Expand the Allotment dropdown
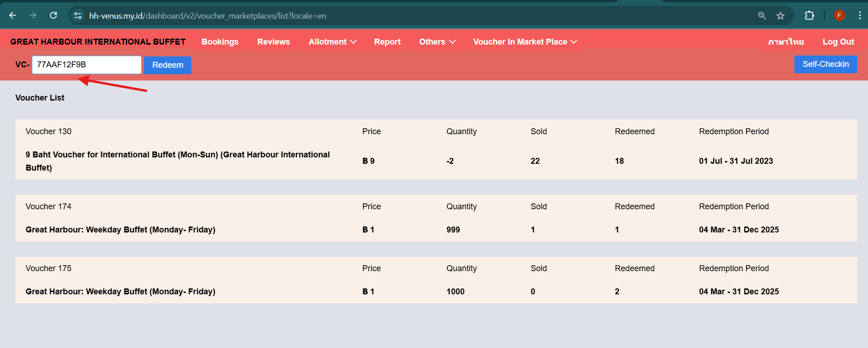The image size is (868, 348). [332, 42]
